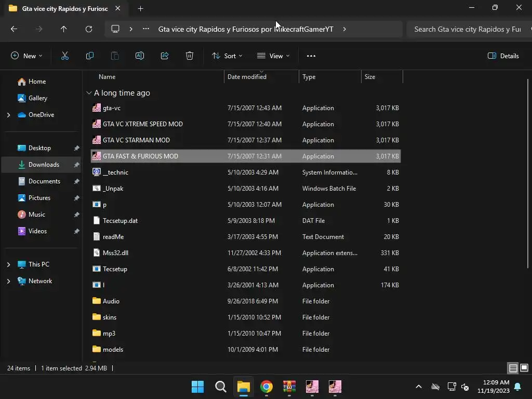Expand This PC tree node

(x=8, y=264)
